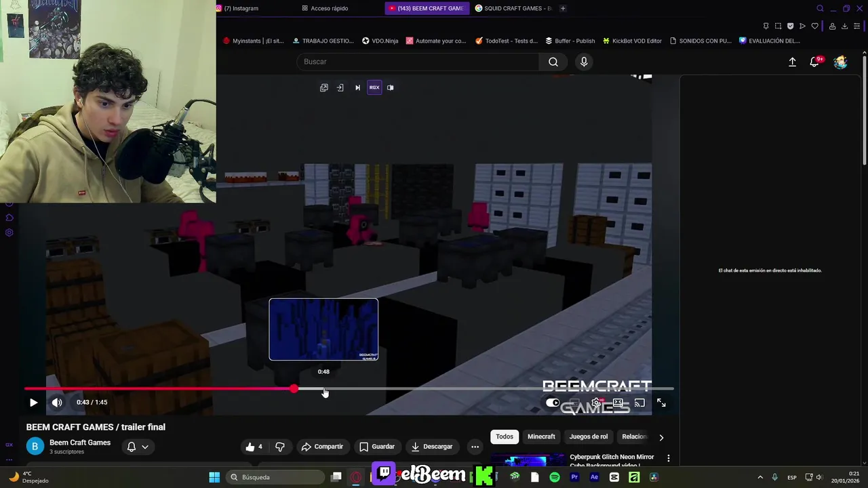Screen dimensions: 868x488
Task: Click the pop-out video icon overlay
Action: tap(324, 87)
